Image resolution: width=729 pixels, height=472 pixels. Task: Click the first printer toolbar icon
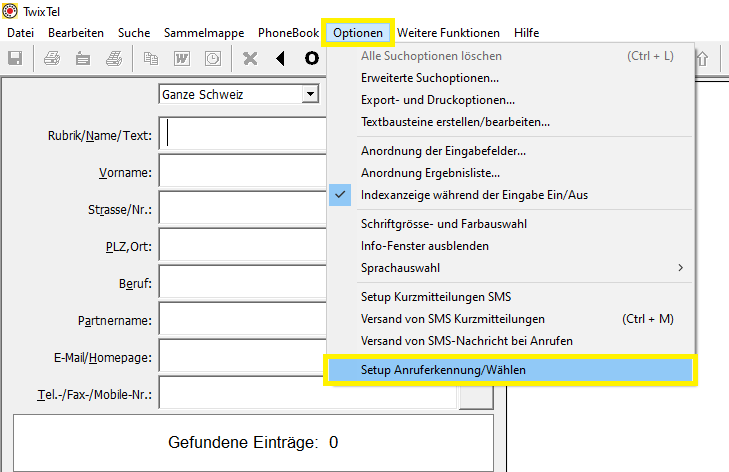click(52, 58)
